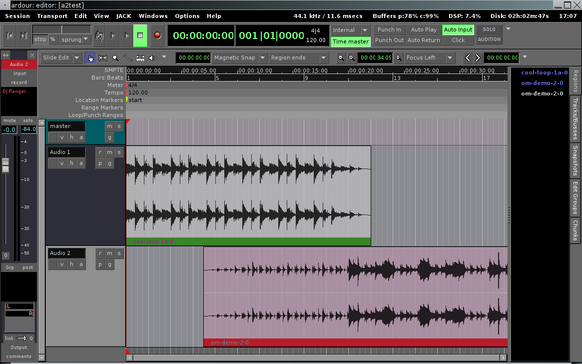Zoom out timeline magnifier button
Viewport: 582px width, 364px height.
tap(351, 58)
